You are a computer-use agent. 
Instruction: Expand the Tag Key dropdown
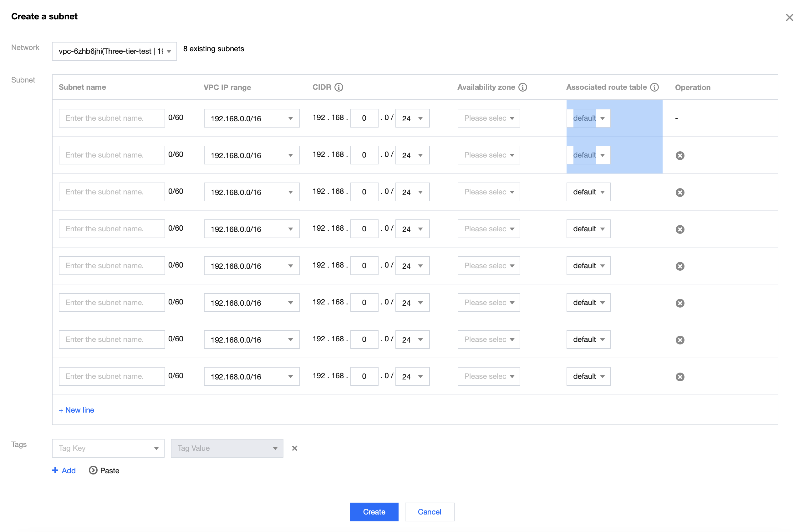click(x=108, y=448)
